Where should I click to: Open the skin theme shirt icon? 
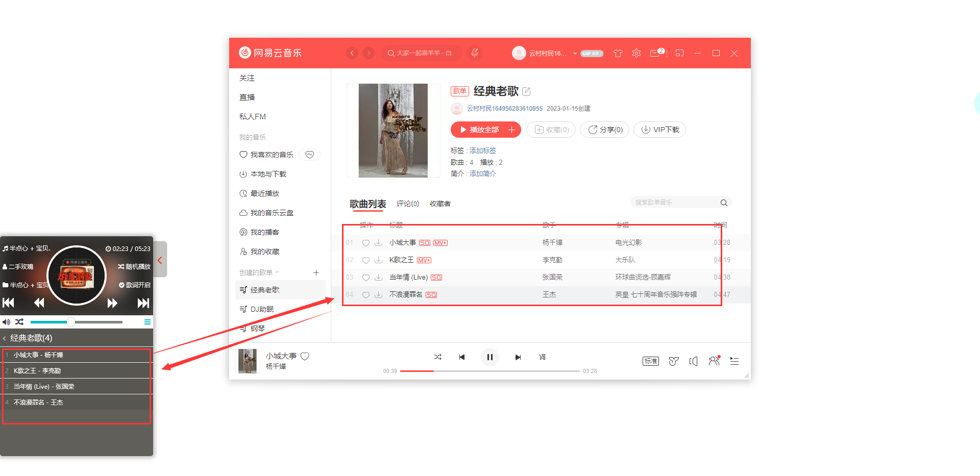pyautogui.click(x=618, y=53)
